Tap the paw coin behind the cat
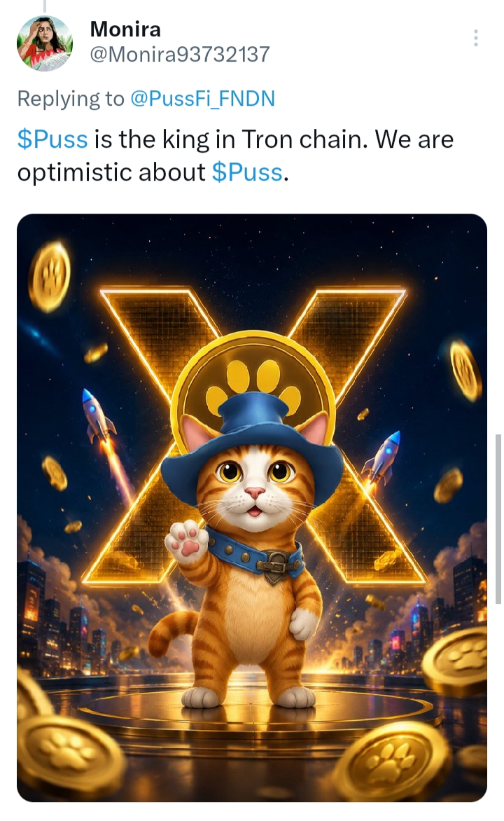504x821 pixels. pyautogui.click(x=254, y=374)
